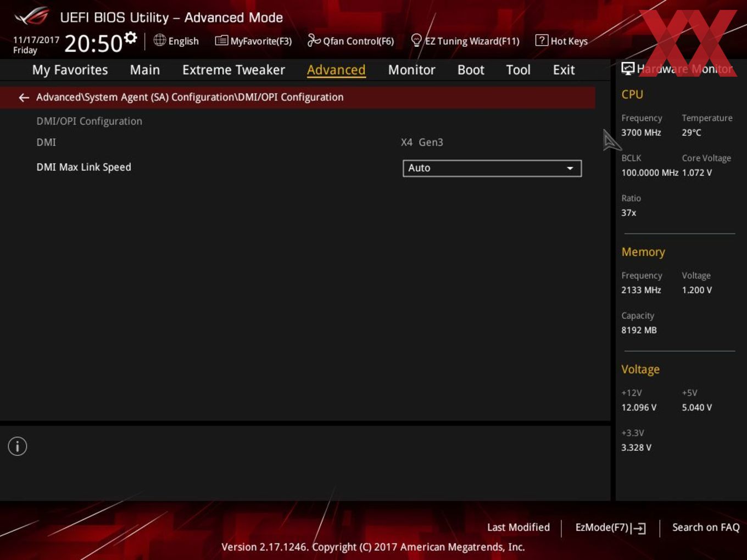The image size is (747, 560).
Task: Click the EzMode exit arrow icon
Action: click(638, 528)
